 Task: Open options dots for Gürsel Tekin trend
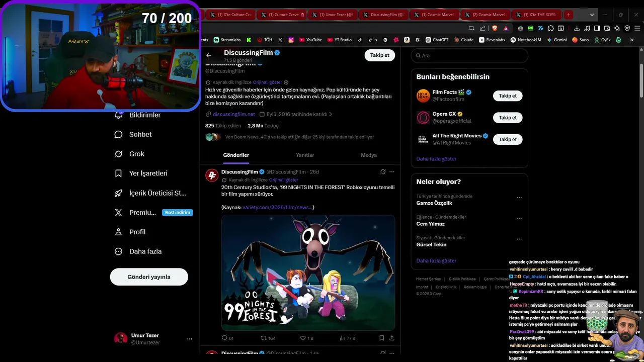point(519,239)
